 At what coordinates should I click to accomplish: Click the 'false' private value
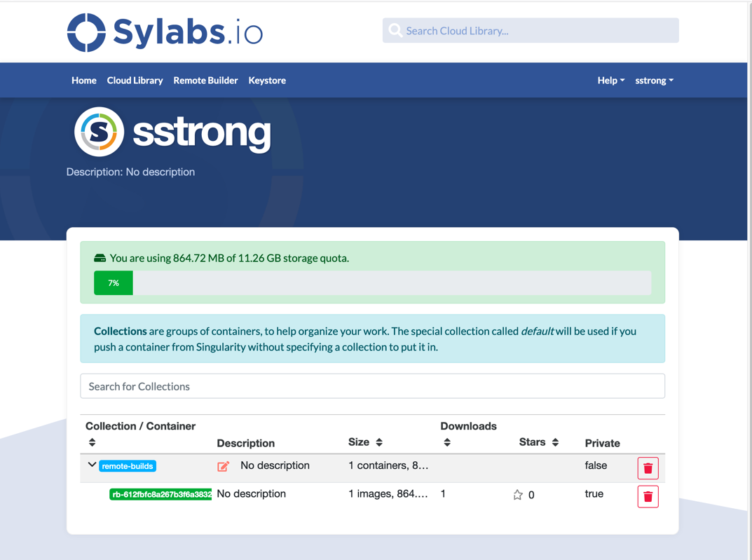[x=596, y=465]
